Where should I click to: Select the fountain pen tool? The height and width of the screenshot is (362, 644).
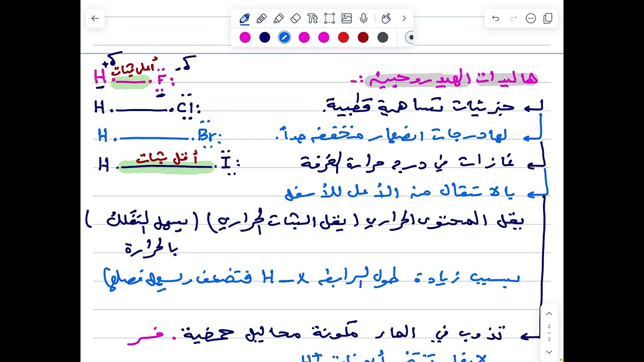pyautogui.click(x=245, y=19)
